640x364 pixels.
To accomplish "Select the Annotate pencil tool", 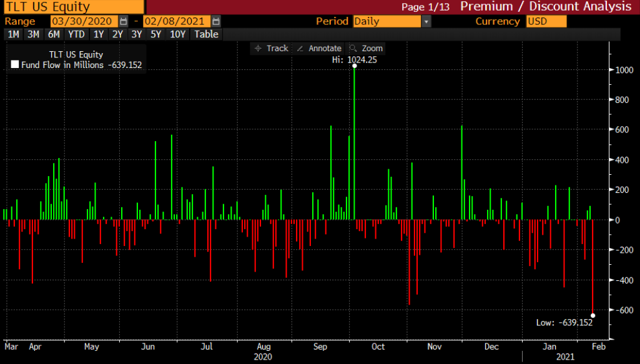I will pyautogui.click(x=319, y=49).
